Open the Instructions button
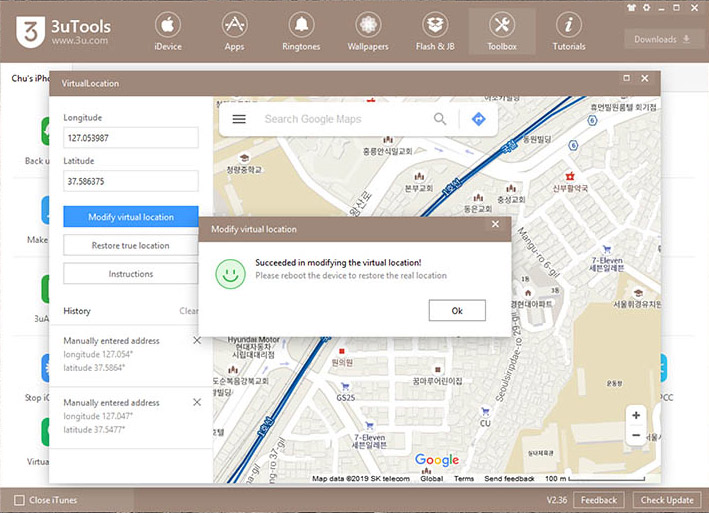This screenshot has width=709, height=513. point(131,274)
